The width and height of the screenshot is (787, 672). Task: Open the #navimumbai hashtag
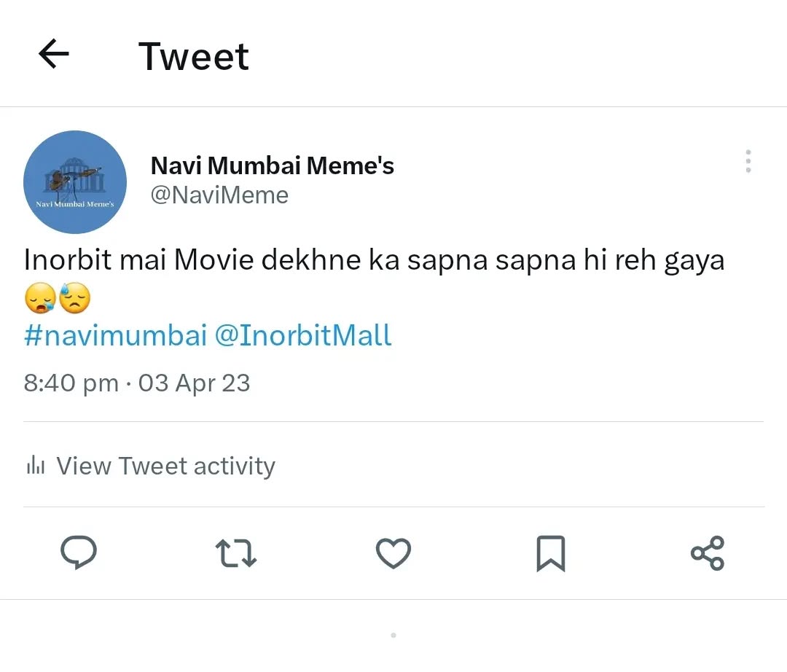(x=115, y=335)
